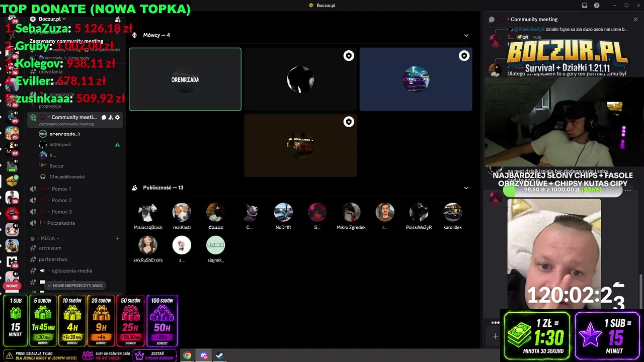Open Google Chrome from the taskbar
The width and height of the screenshot is (644, 362).
pos(187,355)
